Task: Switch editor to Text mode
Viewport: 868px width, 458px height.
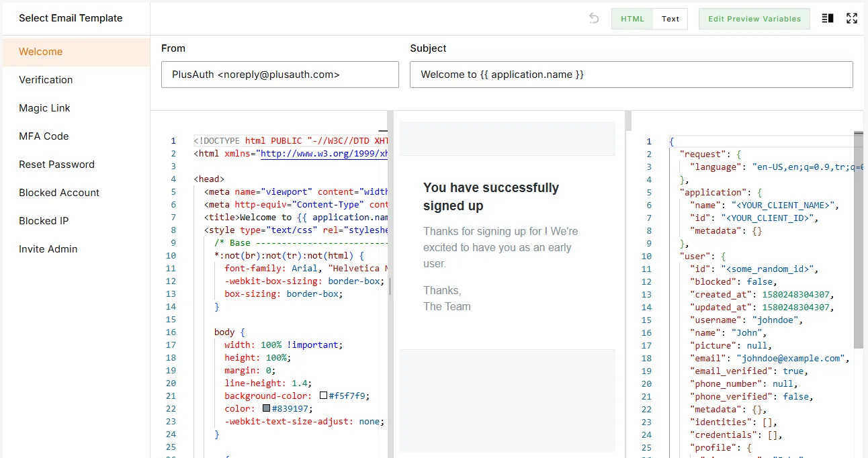Action: tap(670, 19)
